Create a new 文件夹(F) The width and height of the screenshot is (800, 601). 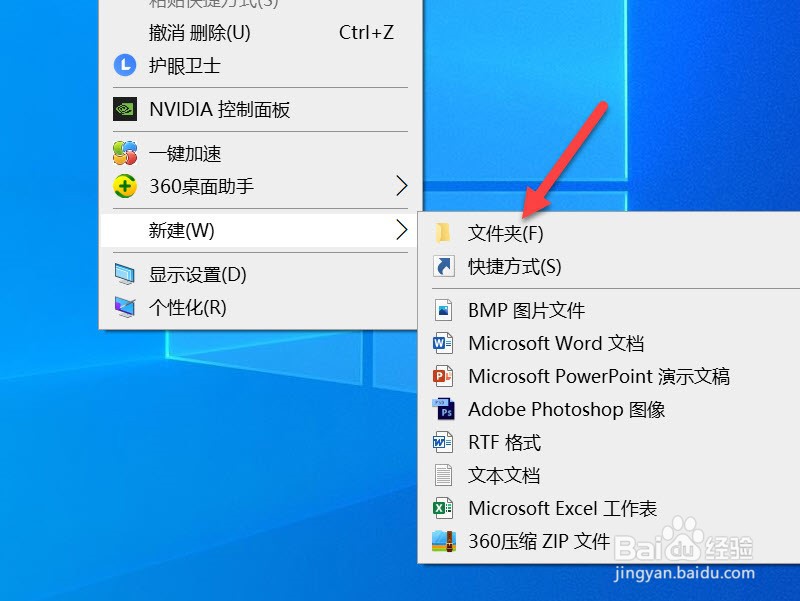pos(610,233)
